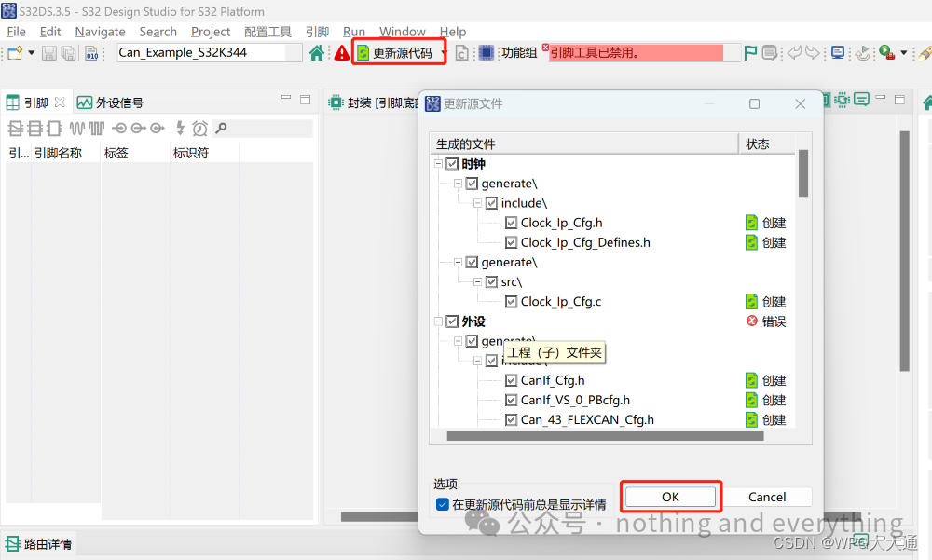Click the single sine-wave signal icon in 引脚 panel
The width and height of the screenshot is (932, 560).
(76, 128)
